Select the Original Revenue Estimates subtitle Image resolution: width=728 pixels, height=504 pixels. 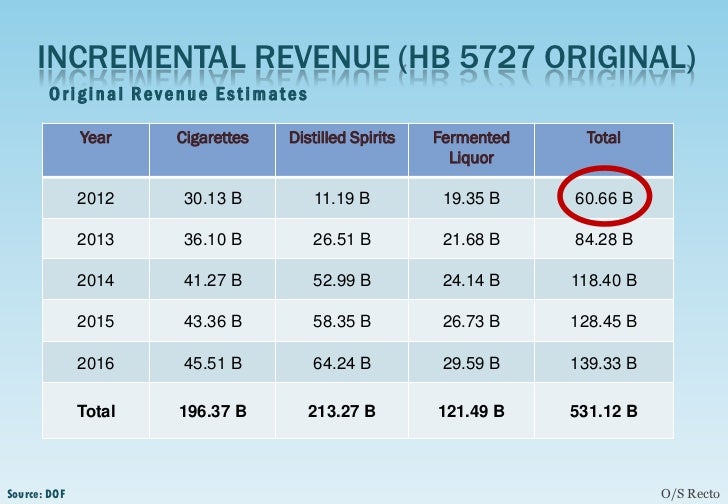[x=178, y=94]
